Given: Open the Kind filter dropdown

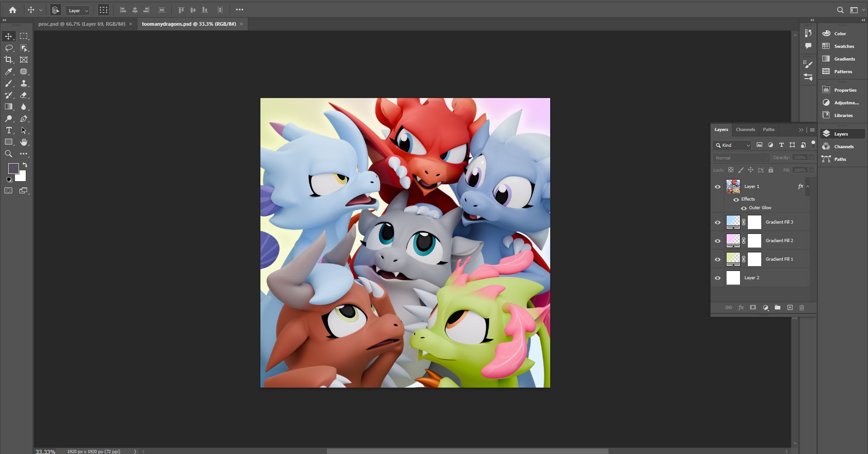Looking at the screenshot, I should pos(732,145).
